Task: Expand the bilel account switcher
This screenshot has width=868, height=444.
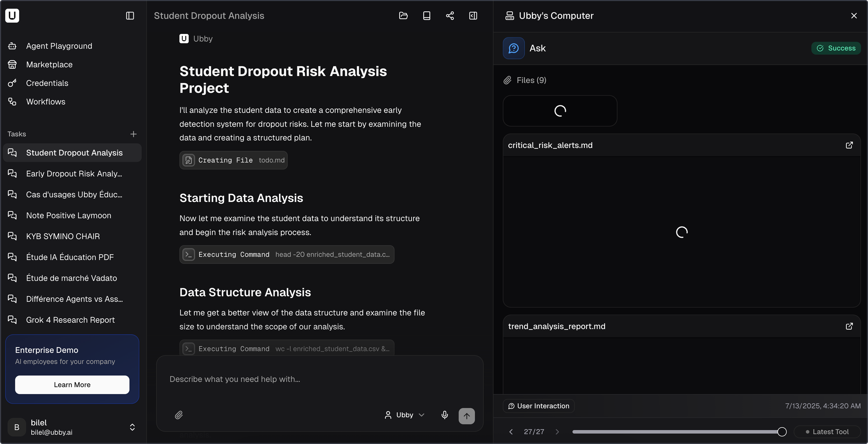Action: tap(132, 427)
